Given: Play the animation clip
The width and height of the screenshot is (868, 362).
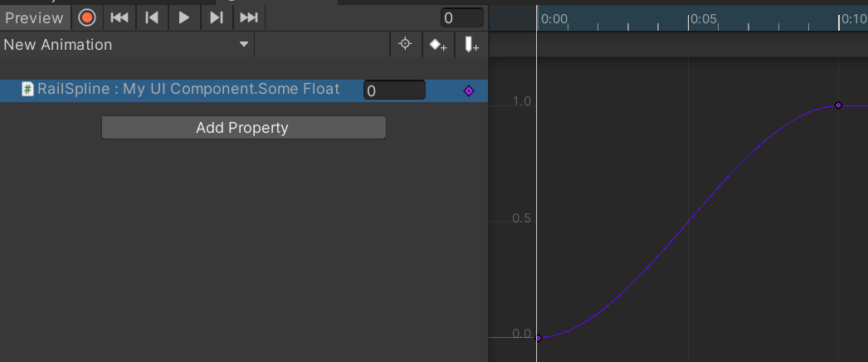Looking at the screenshot, I should (184, 17).
